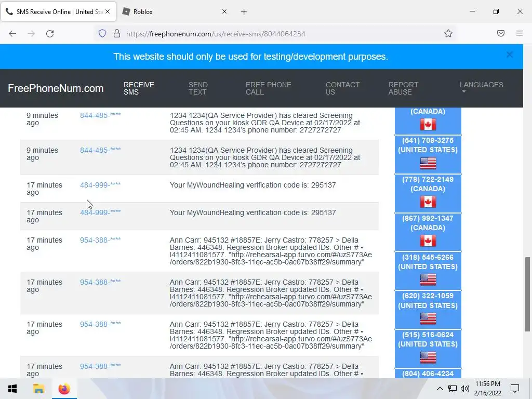The height and width of the screenshot is (399, 532).
Task: Select the (318) 545-6266 United States number
Action: click(428, 271)
